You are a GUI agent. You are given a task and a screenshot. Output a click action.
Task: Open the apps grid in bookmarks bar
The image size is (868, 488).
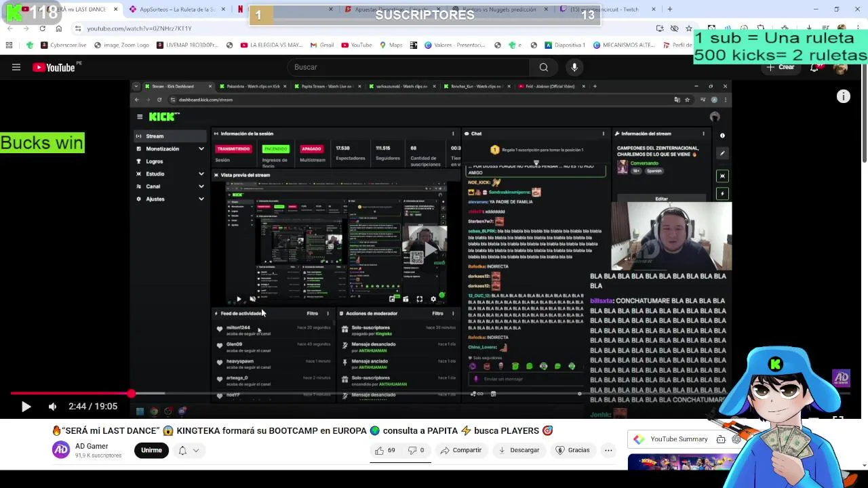(x=9, y=45)
